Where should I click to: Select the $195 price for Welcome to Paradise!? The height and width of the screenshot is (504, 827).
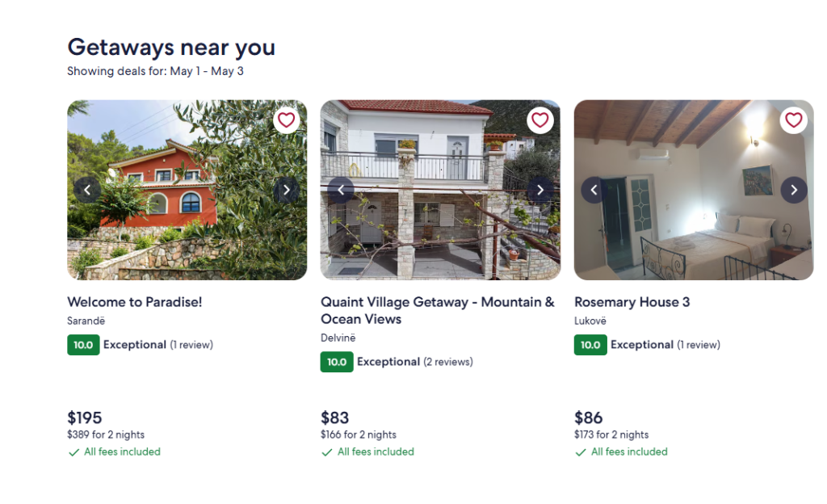click(x=85, y=418)
